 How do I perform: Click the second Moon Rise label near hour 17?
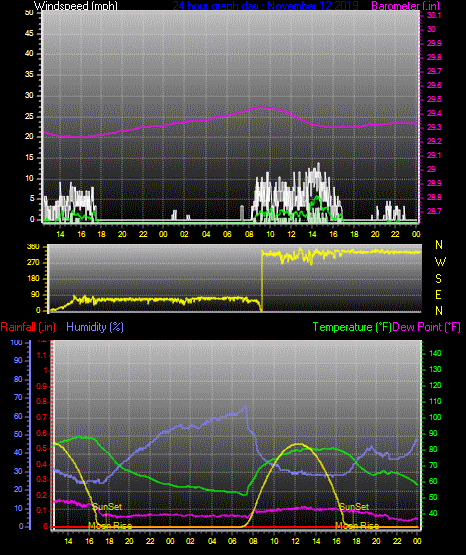(357, 526)
